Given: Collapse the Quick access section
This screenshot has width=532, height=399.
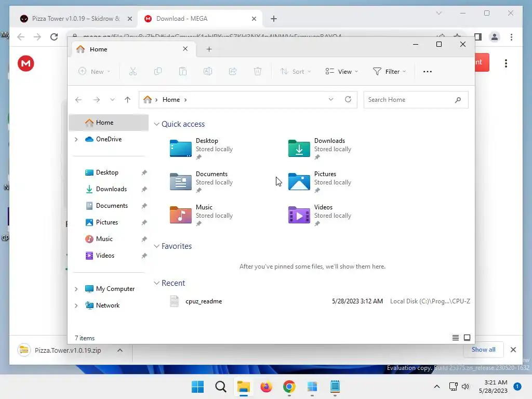Looking at the screenshot, I should 156,124.
